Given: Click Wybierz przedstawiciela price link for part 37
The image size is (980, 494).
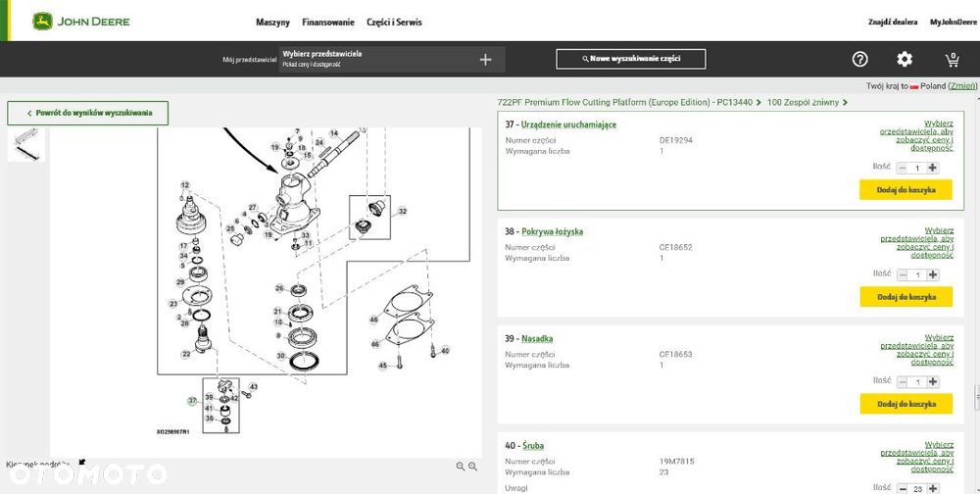Looking at the screenshot, I should coord(917,135).
